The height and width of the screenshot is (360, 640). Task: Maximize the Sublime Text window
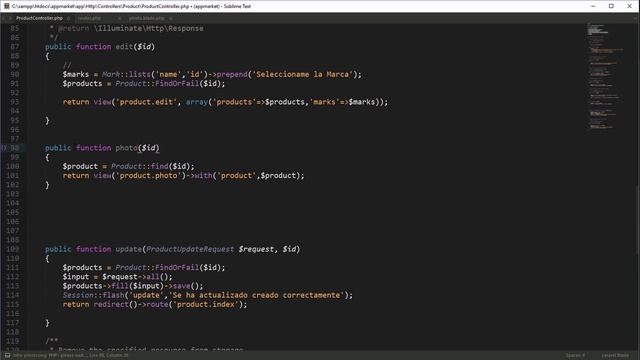tap(611, 6)
